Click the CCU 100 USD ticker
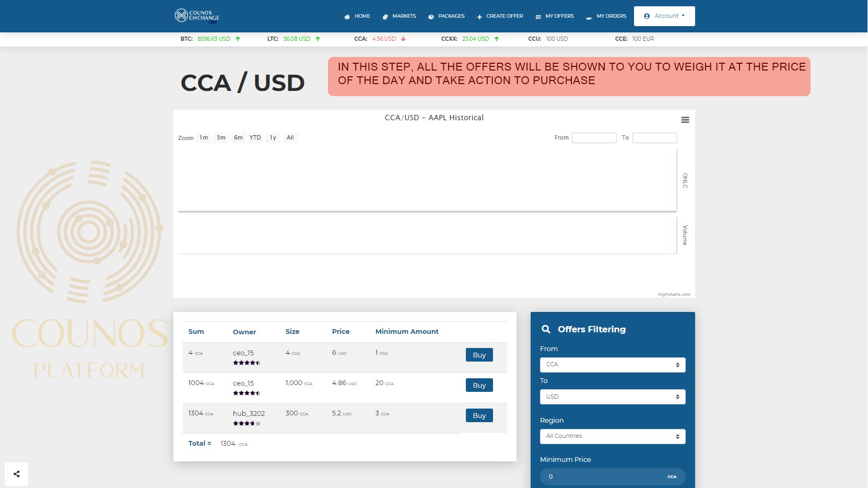The width and height of the screenshot is (868, 488). click(x=548, y=39)
